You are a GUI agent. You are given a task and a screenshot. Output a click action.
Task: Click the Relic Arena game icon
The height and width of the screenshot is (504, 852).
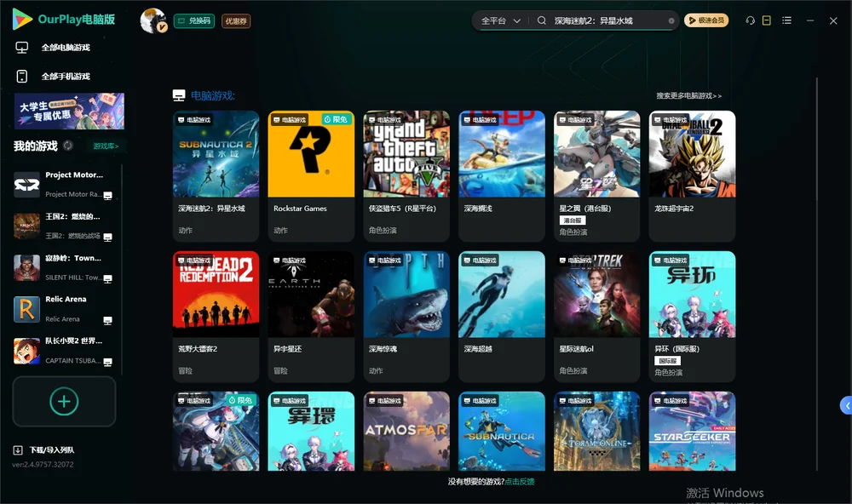(x=26, y=309)
